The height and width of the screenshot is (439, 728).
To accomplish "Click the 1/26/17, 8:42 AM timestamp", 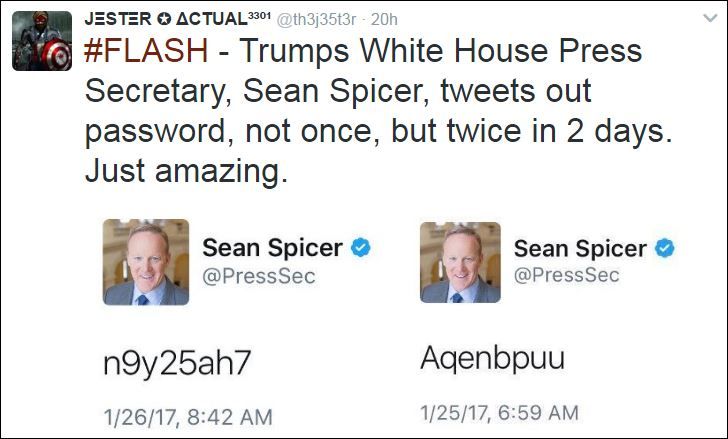I will 188,415.
